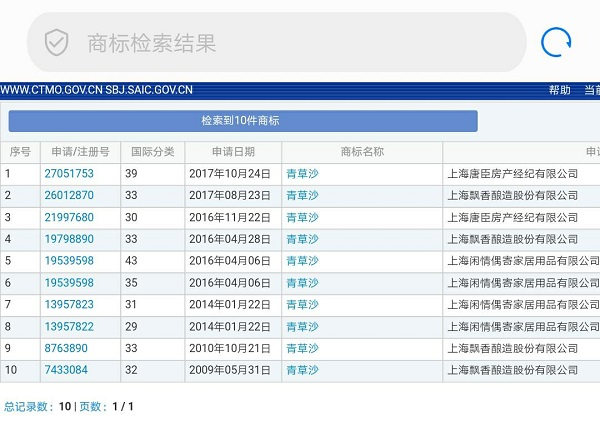Click the 总记录数 record count label
The height and width of the screenshot is (422, 600).
click(x=29, y=406)
